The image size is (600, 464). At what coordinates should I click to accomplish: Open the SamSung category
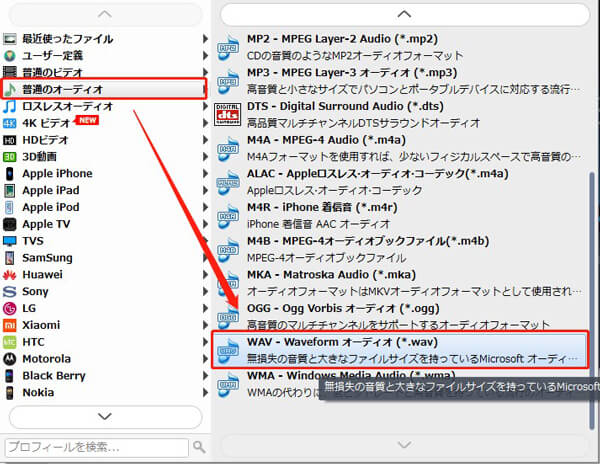point(105,258)
